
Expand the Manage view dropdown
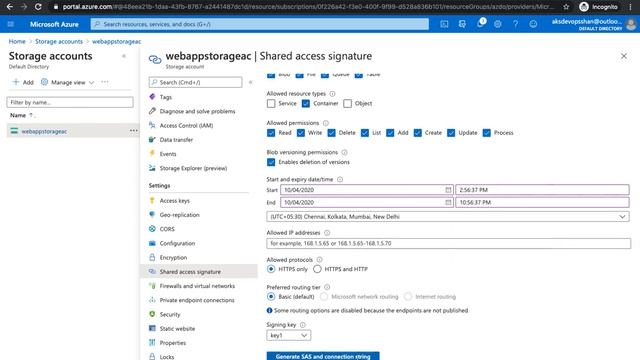pyautogui.click(x=68, y=82)
